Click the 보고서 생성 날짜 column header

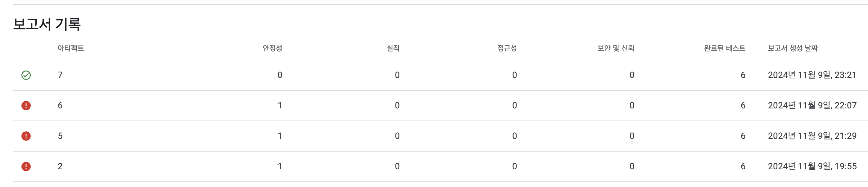793,48
